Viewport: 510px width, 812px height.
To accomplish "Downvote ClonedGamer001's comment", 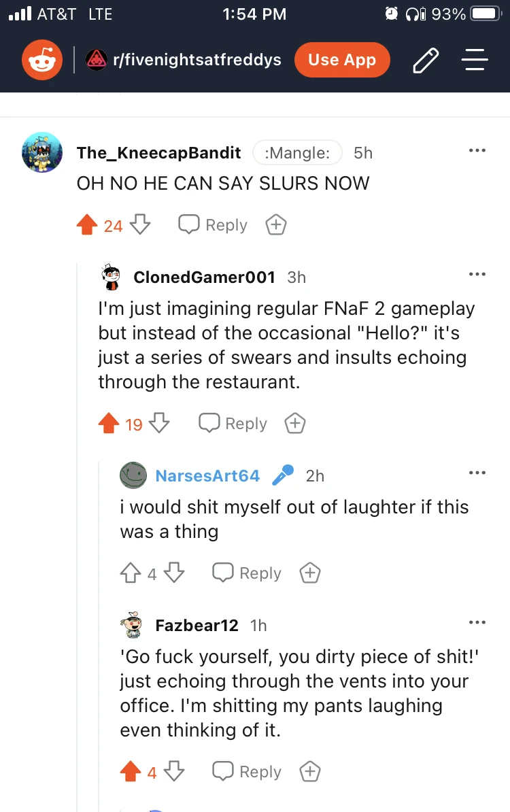I will (159, 423).
